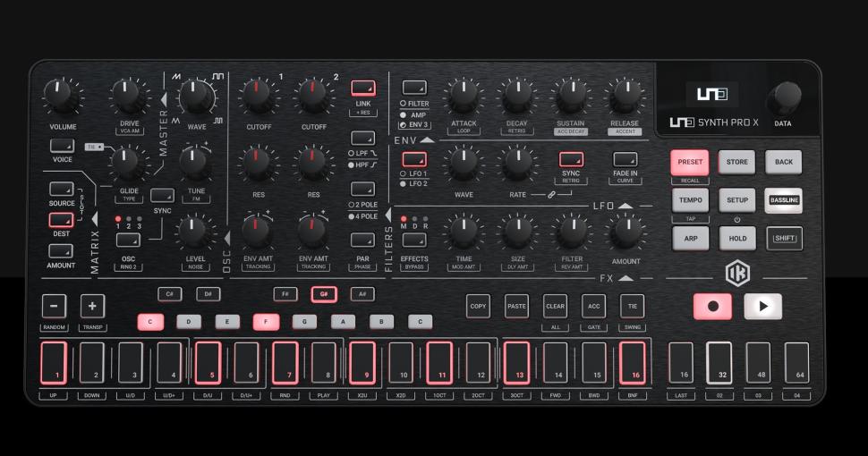
Task: Click the oscillator SYNC button
Action: tap(162, 195)
